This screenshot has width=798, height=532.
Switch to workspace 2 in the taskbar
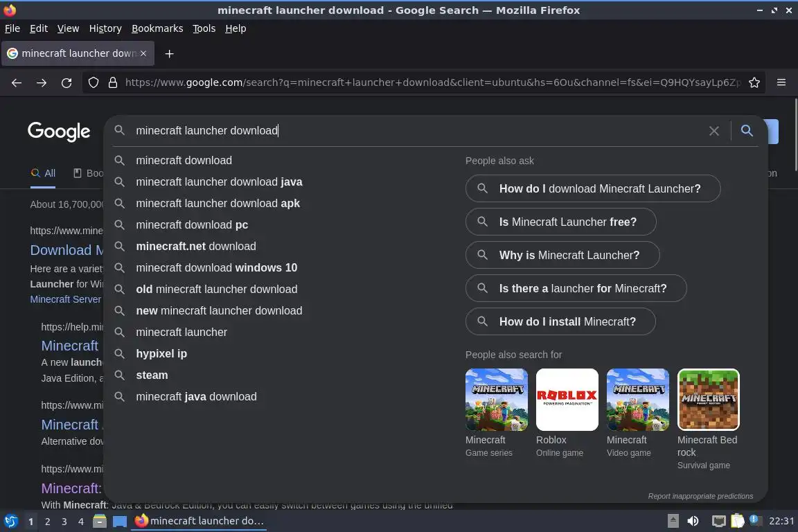tap(47, 522)
